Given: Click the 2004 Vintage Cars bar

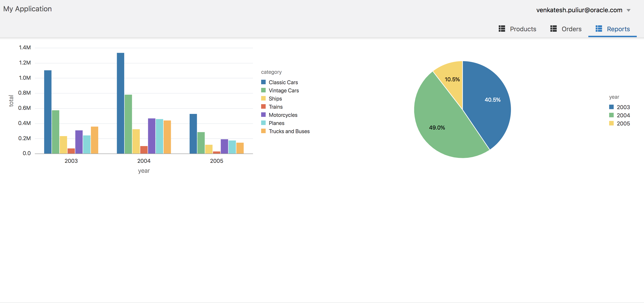Looking at the screenshot, I should tap(128, 124).
